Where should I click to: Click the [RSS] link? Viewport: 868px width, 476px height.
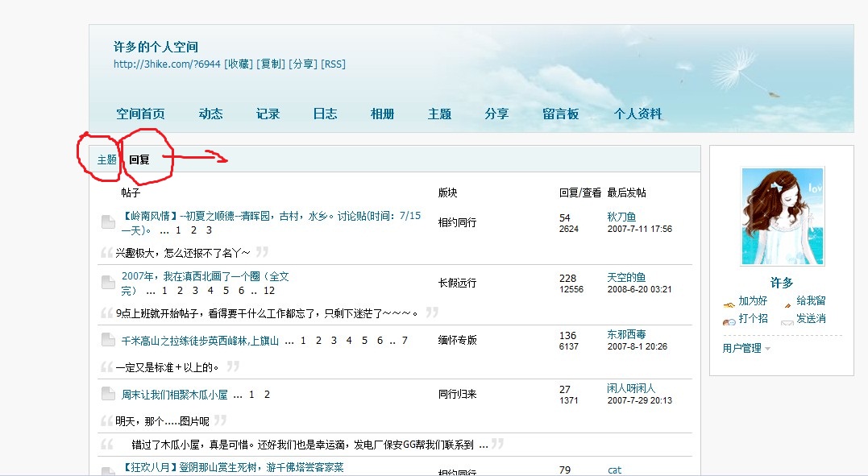pyautogui.click(x=333, y=64)
